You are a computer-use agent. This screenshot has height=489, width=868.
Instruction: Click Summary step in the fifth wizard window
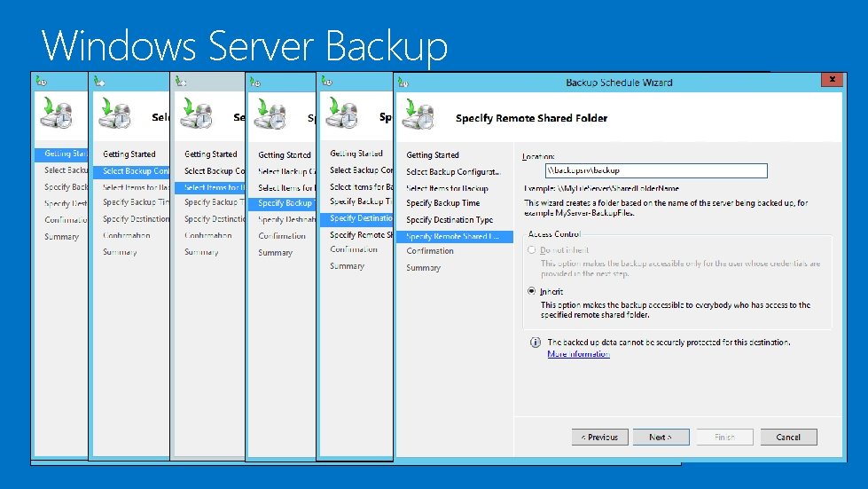(x=347, y=266)
